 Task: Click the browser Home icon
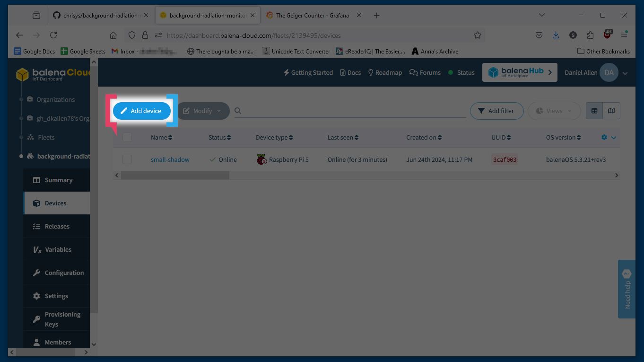(113, 35)
